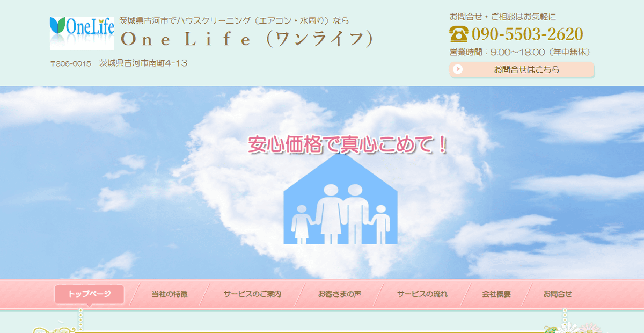Viewport: 644px width, 333px height.
Task: Click the arrow icon in the お問合せはこちら button
Action: coord(458,69)
